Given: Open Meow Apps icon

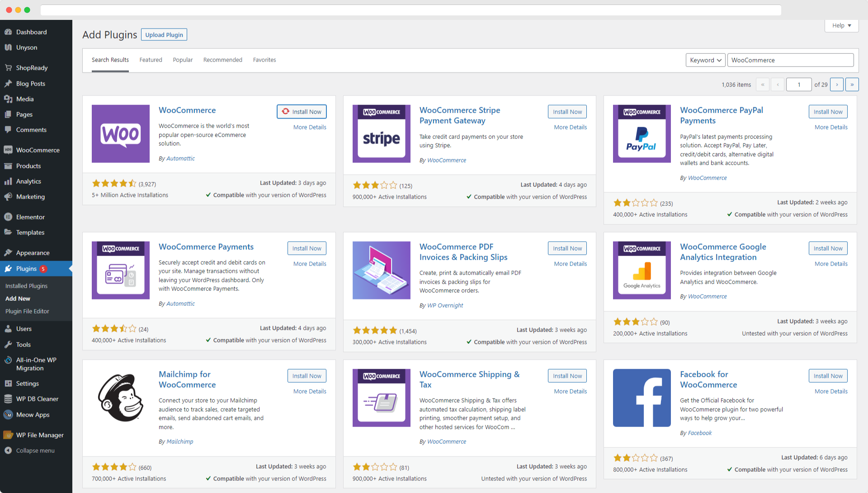Looking at the screenshot, I should (x=8, y=415).
